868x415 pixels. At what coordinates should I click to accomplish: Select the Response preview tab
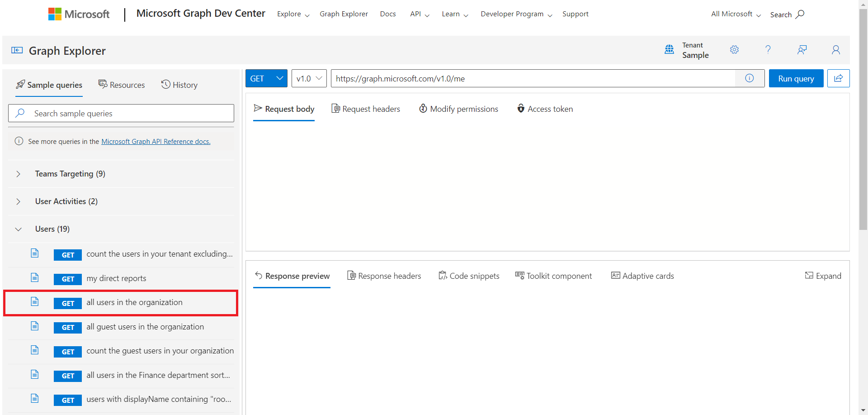pyautogui.click(x=292, y=276)
